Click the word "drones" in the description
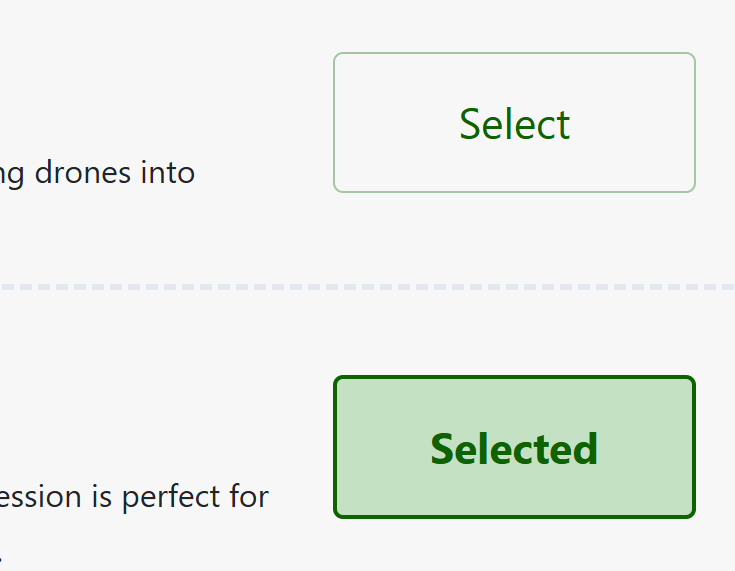735x571 pixels. [x=82, y=173]
